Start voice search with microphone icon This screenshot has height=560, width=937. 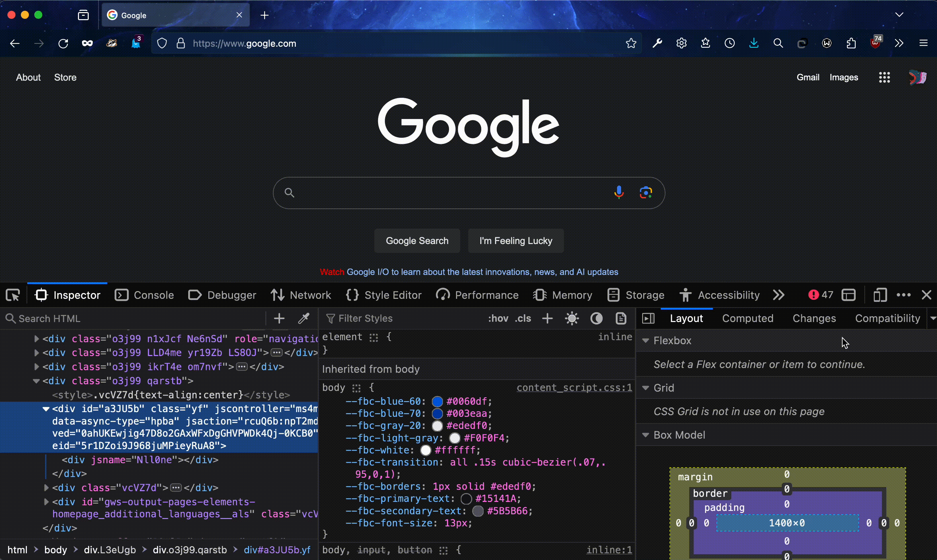(619, 193)
